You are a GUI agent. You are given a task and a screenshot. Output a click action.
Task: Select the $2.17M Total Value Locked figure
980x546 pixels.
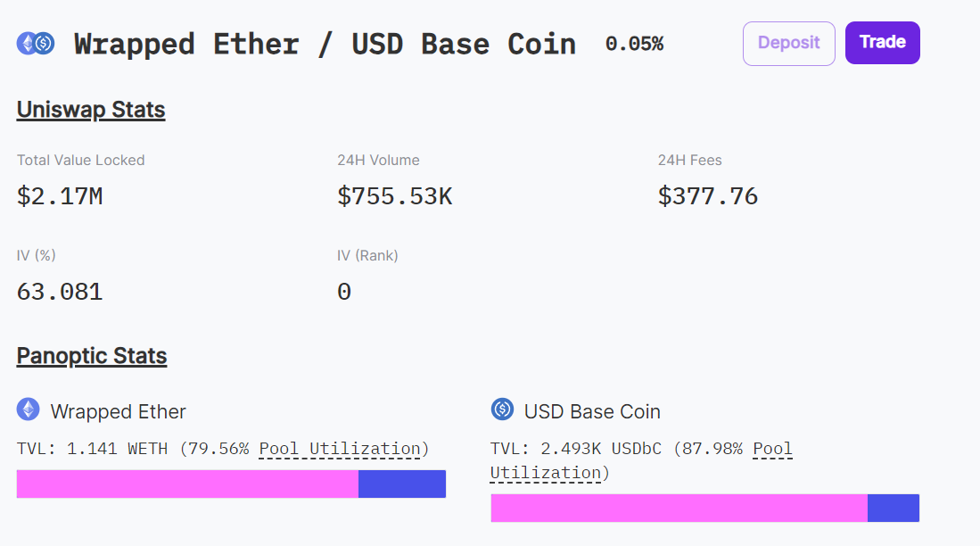tap(60, 196)
